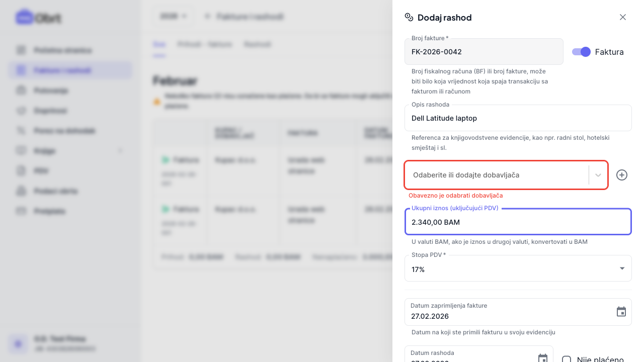Open calendar for Datum zaprimljenja fakture

pyautogui.click(x=621, y=312)
